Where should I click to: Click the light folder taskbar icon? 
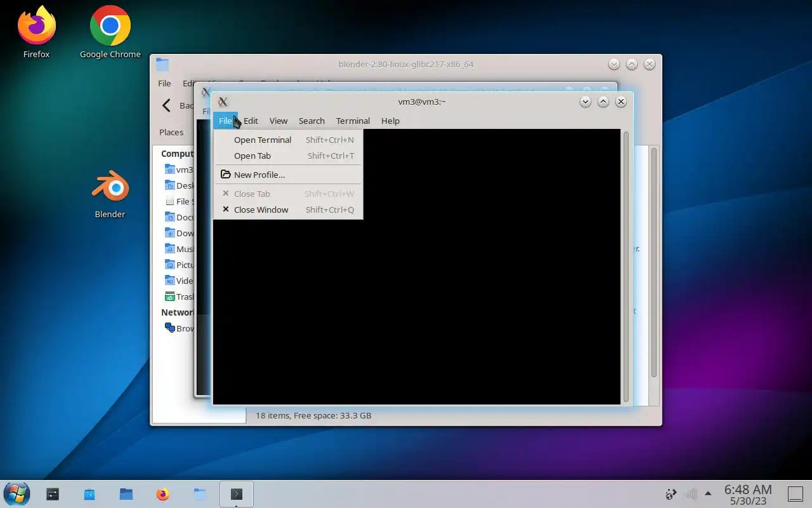[200, 493]
